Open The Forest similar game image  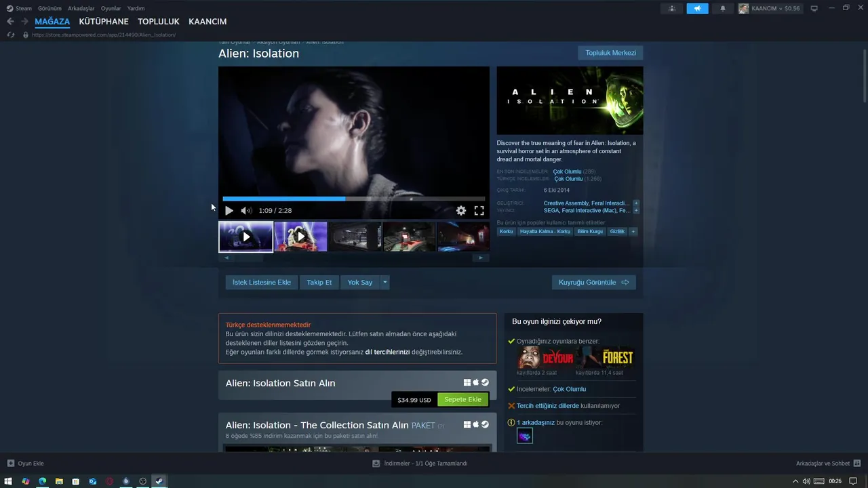click(605, 358)
